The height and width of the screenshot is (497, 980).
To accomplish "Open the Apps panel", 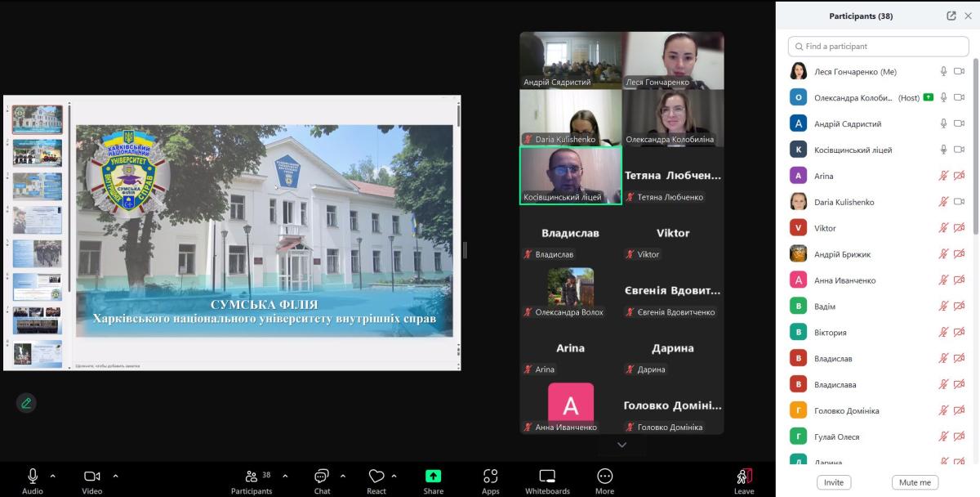I will coord(490,477).
